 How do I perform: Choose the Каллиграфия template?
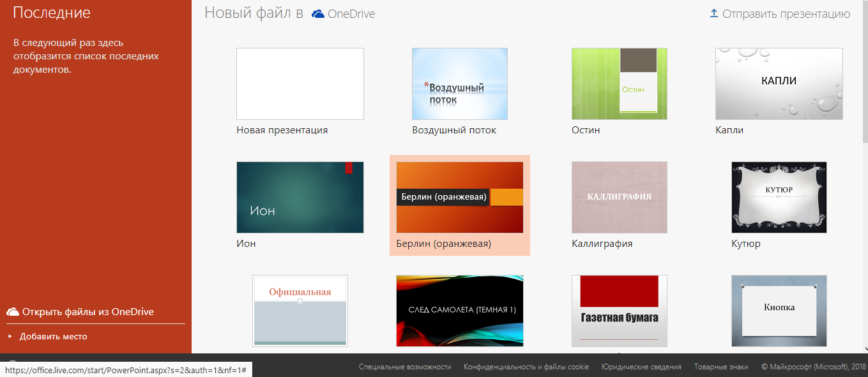[619, 197]
